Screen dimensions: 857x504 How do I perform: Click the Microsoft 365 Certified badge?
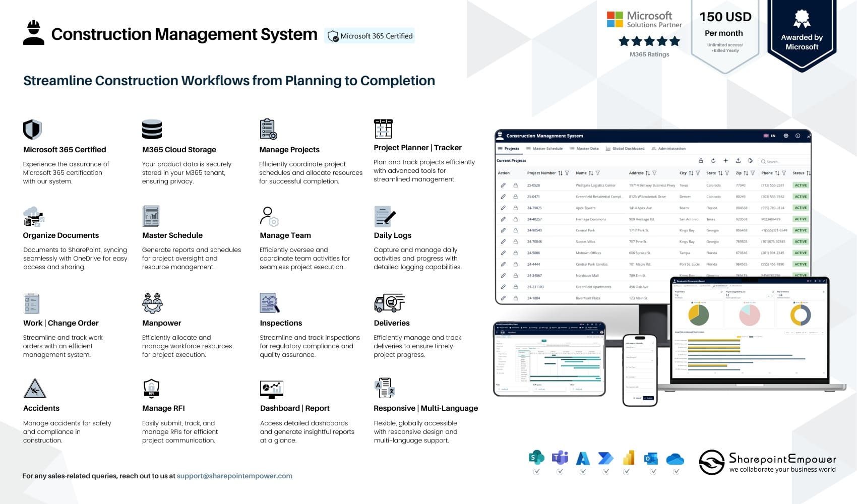point(370,36)
